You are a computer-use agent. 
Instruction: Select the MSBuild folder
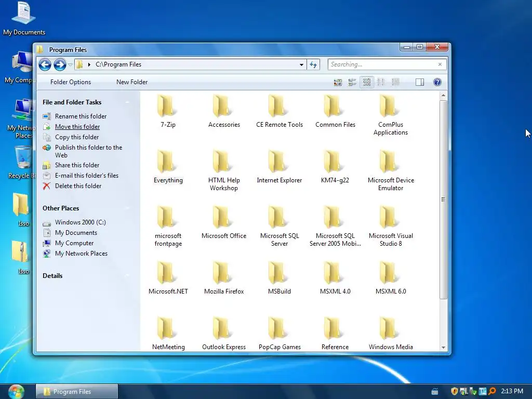[x=279, y=278]
